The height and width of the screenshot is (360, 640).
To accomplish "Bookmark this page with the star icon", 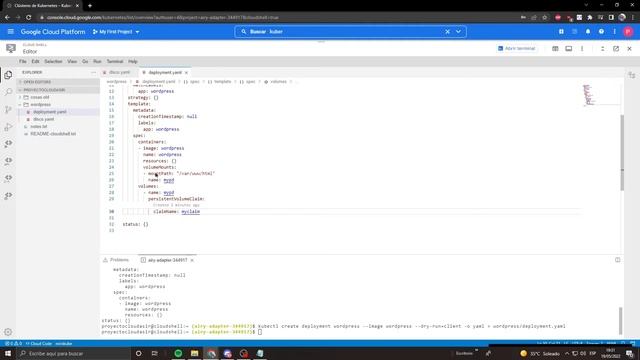I will click(x=544, y=18).
